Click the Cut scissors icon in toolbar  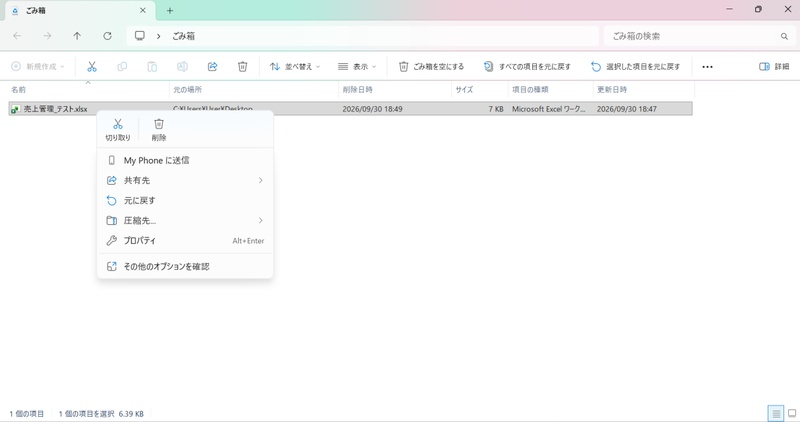tap(92, 66)
